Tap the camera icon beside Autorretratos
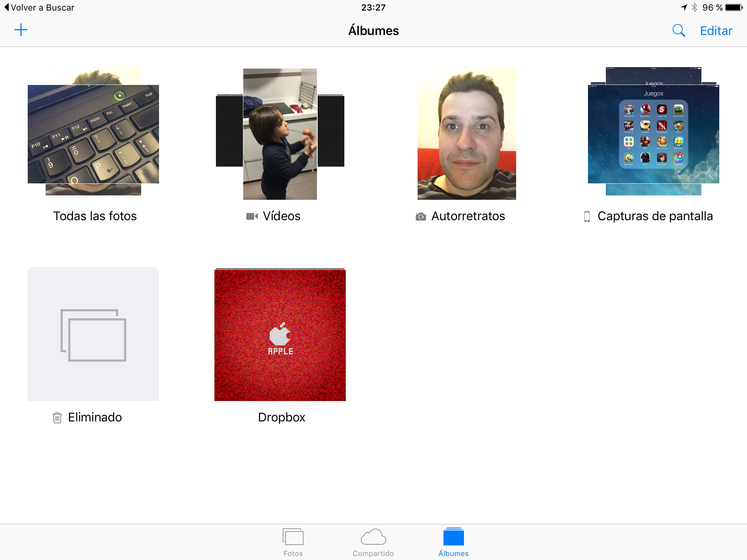 coord(421,217)
